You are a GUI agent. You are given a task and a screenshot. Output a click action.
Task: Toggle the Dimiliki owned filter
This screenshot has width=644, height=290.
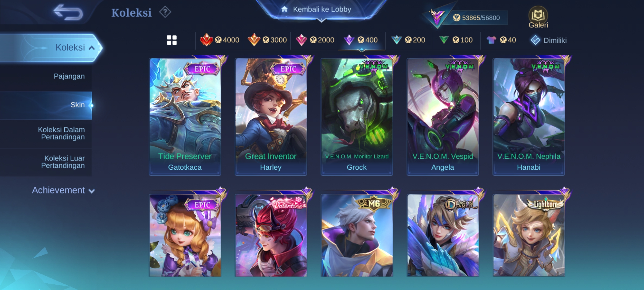coord(548,40)
